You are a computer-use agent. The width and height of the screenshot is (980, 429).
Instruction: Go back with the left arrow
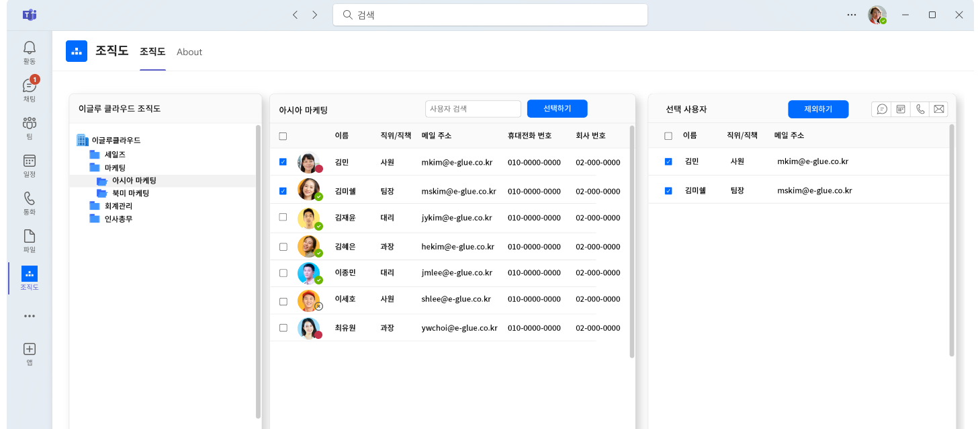[x=295, y=15]
